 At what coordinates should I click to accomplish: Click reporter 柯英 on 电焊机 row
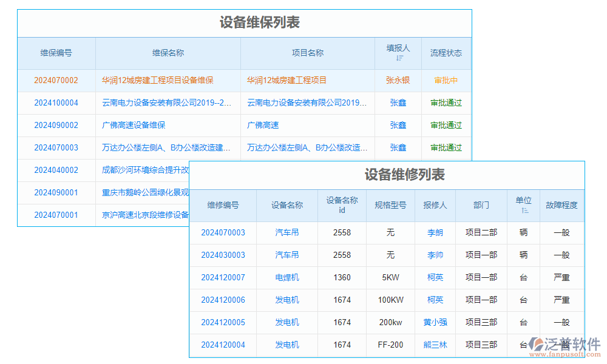[x=435, y=277]
